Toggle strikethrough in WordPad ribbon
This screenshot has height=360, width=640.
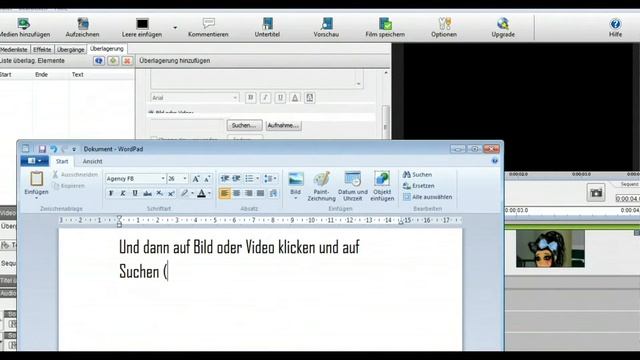(147, 193)
